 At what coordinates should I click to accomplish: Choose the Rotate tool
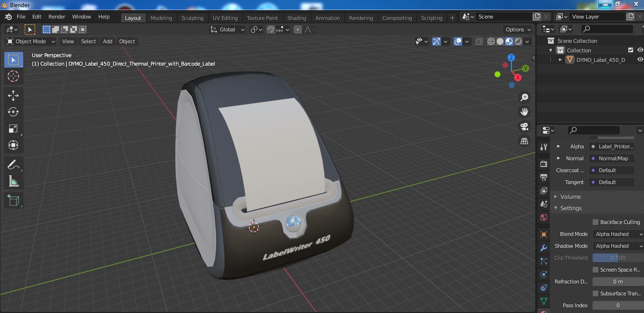(13, 112)
